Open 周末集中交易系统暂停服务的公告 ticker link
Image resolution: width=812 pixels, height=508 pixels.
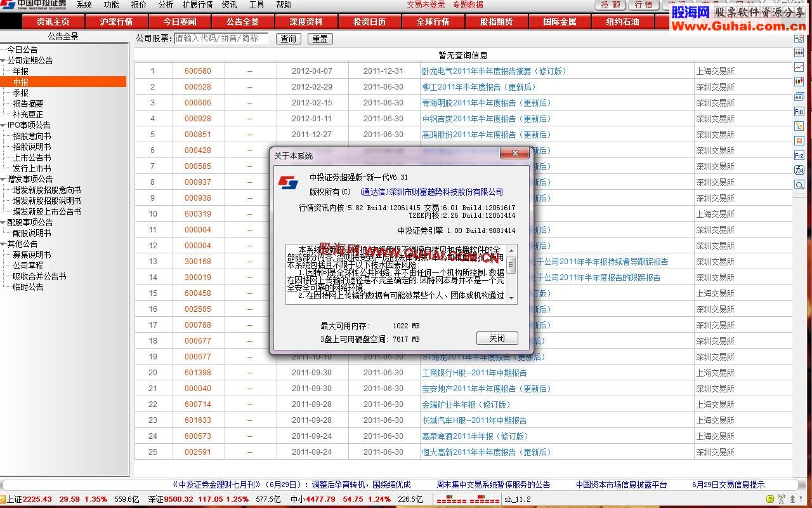coord(493,485)
